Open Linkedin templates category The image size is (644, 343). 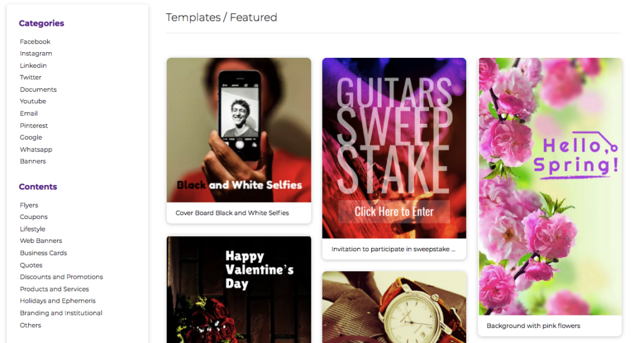pos(33,65)
